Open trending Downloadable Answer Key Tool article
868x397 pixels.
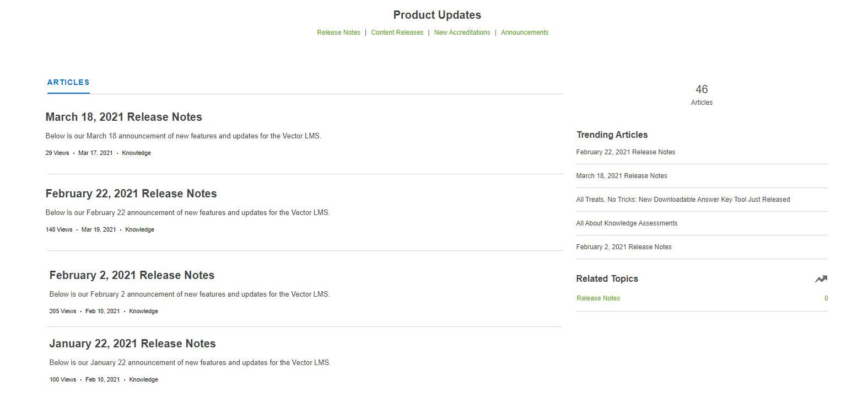[x=683, y=200]
